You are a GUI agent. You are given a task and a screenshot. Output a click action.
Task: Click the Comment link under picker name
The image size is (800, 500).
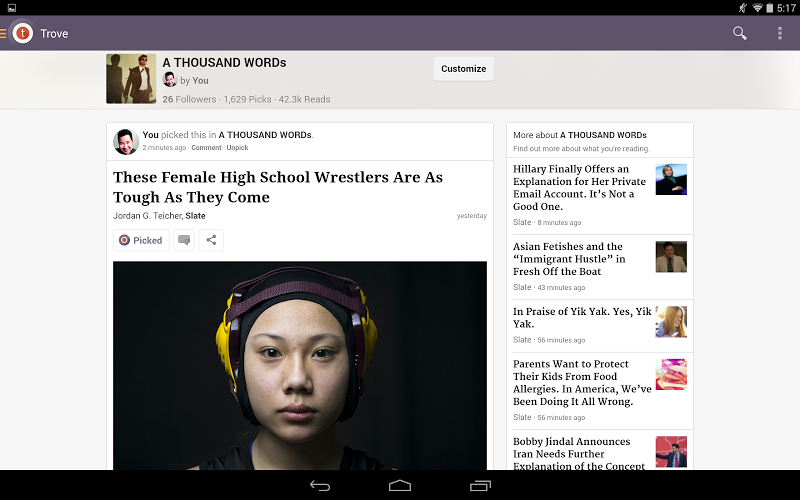tap(206, 147)
